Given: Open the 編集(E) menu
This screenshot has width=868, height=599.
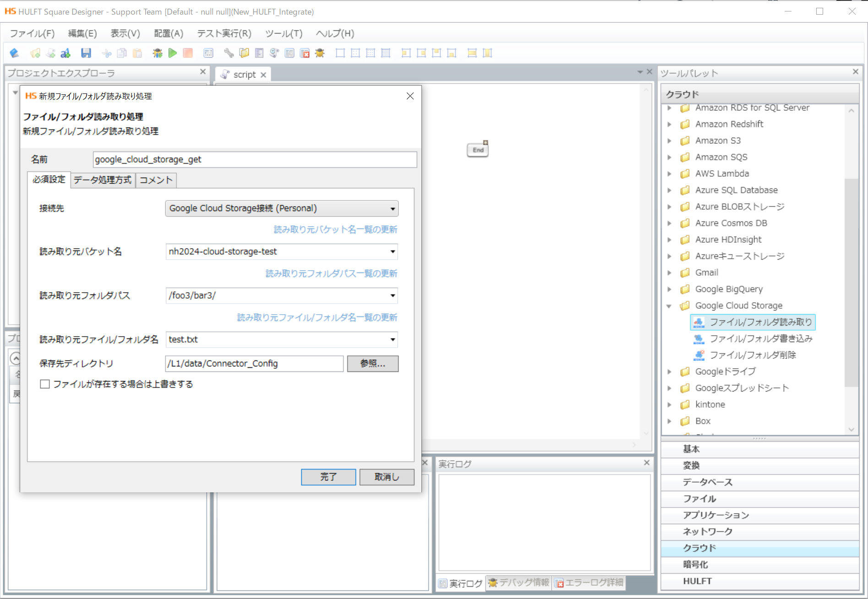Looking at the screenshot, I should [82, 33].
